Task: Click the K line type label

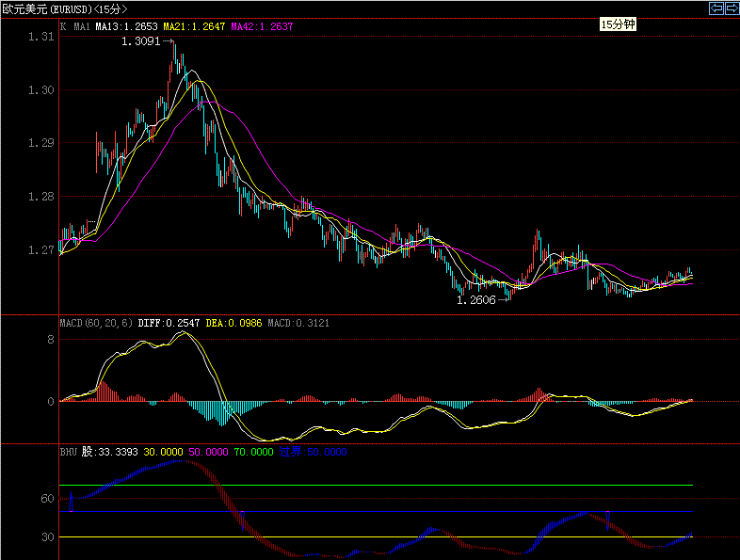Action: [63, 27]
